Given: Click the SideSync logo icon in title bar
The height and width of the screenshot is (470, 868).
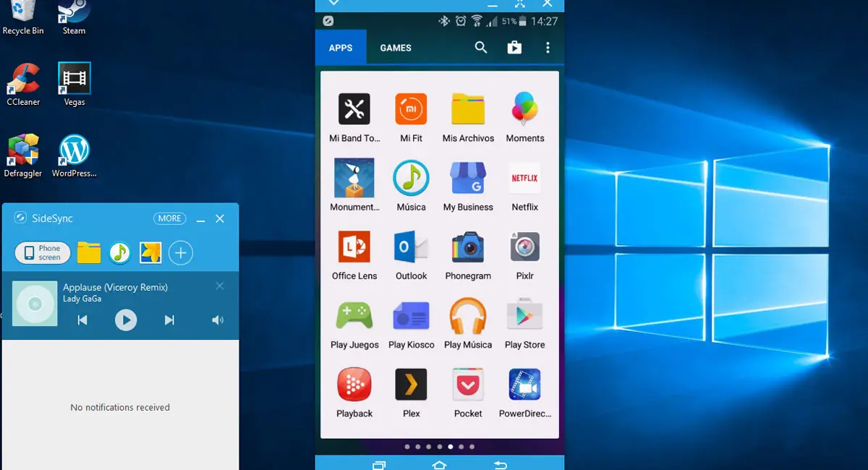Looking at the screenshot, I should click(21, 218).
